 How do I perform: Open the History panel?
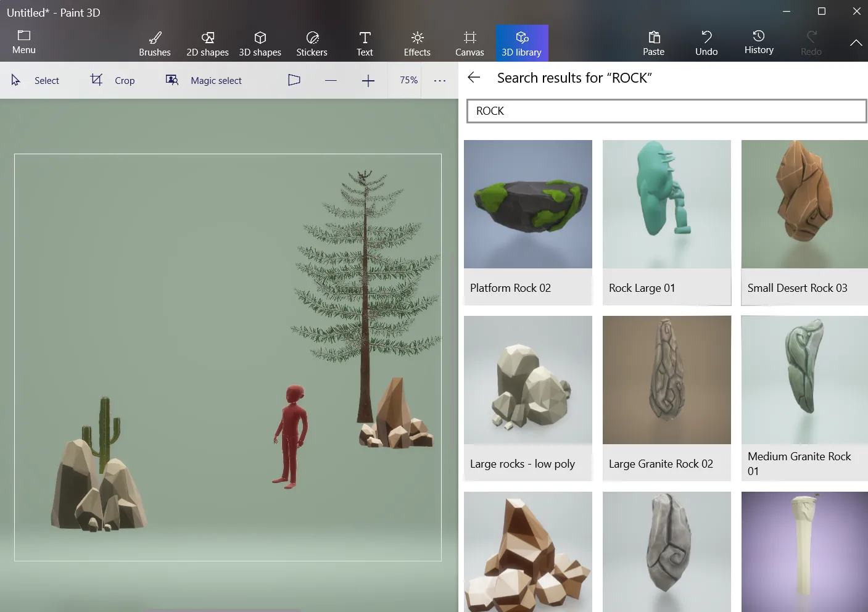(x=758, y=43)
